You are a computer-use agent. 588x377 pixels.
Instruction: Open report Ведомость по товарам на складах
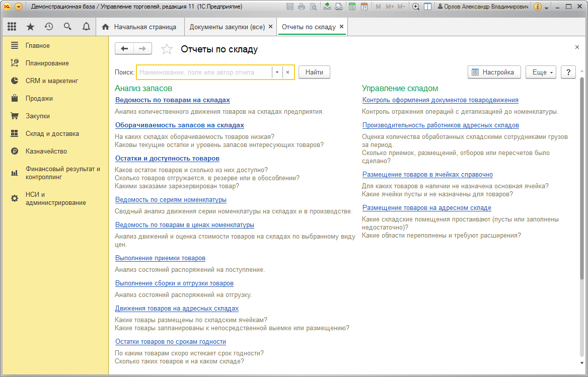173,100
